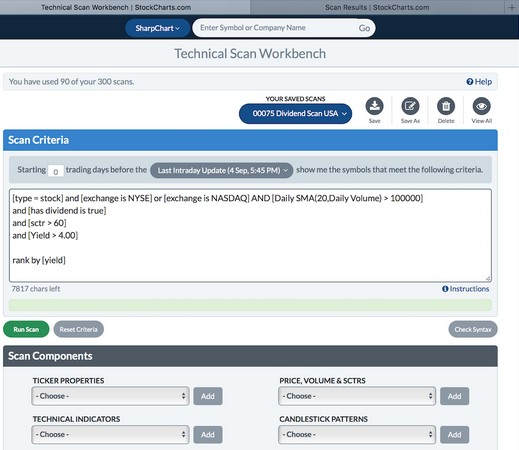This screenshot has height=450, width=519.
Task: Open Help via the question mark icon
Action: point(470,82)
